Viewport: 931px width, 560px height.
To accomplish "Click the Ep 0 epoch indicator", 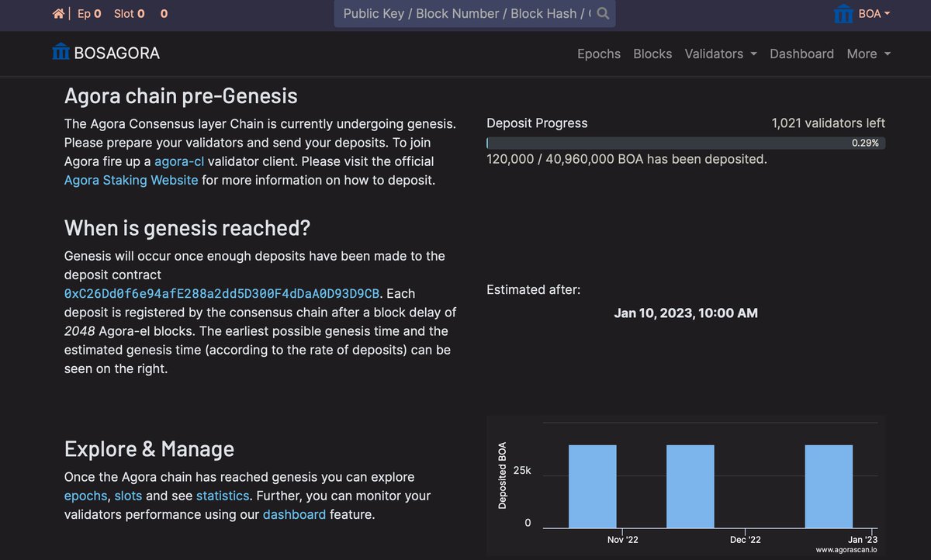I will click(89, 14).
